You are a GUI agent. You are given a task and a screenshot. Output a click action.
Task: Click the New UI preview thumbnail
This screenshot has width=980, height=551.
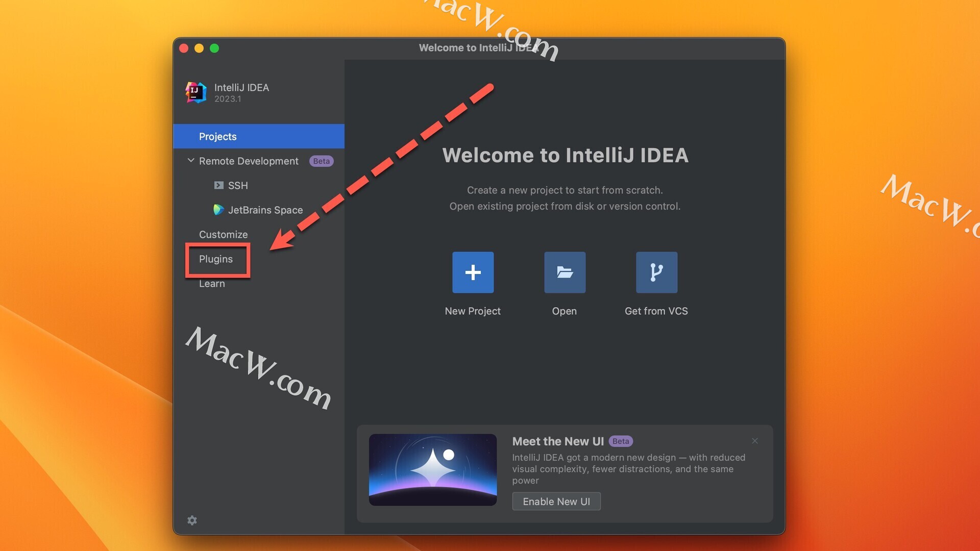point(433,470)
